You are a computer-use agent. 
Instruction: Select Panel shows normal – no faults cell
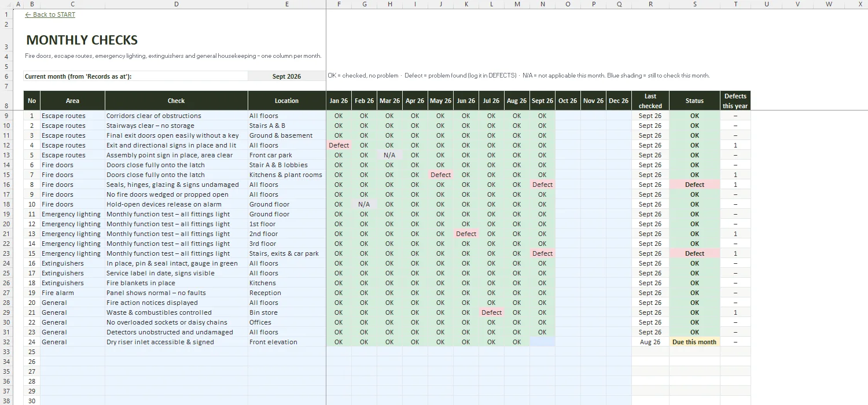(x=176, y=293)
